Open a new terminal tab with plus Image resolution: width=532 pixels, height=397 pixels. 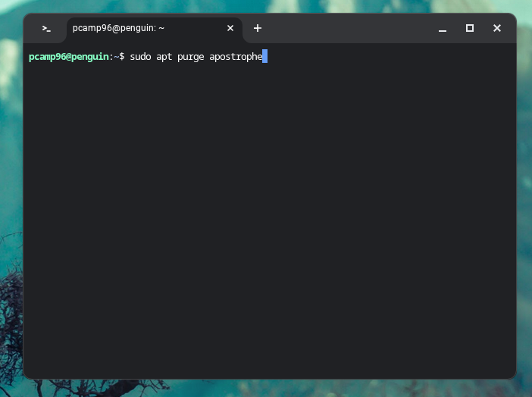pyautogui.click(x=258, y=28)
